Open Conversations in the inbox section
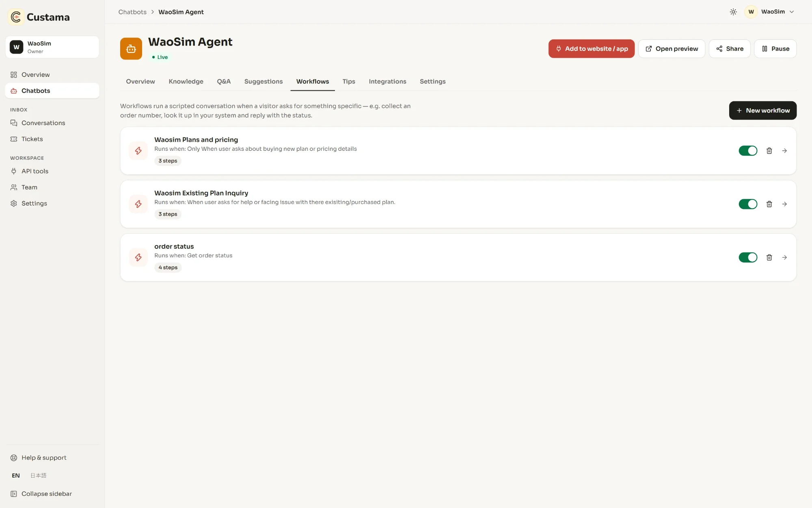 [52, 123]
